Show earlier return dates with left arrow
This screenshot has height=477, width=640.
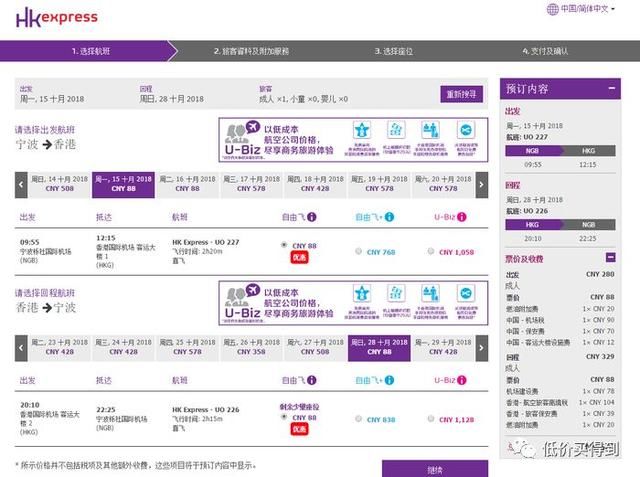coord(21,348)
